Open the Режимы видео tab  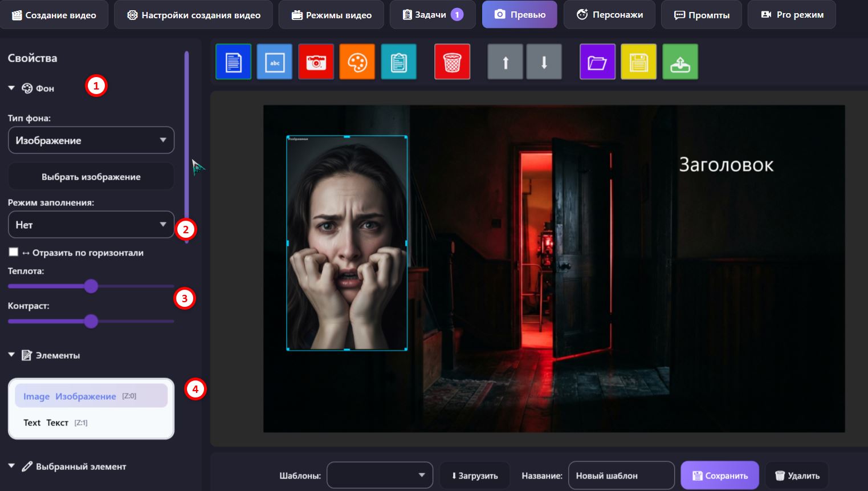pos(331,15)
